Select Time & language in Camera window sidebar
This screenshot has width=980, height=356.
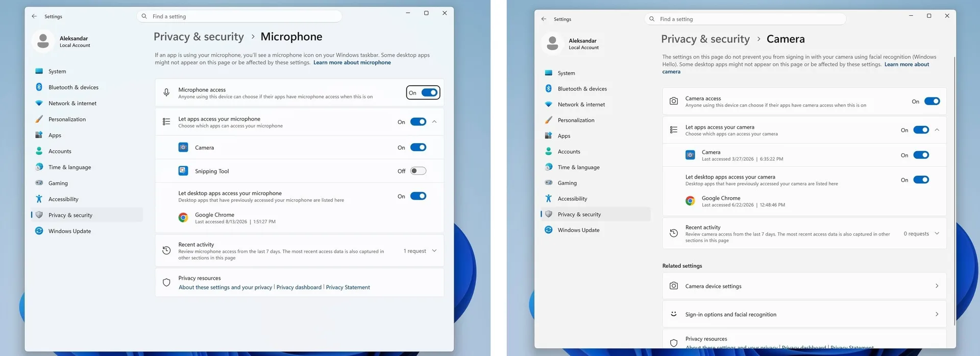click(x=595, y=167)
